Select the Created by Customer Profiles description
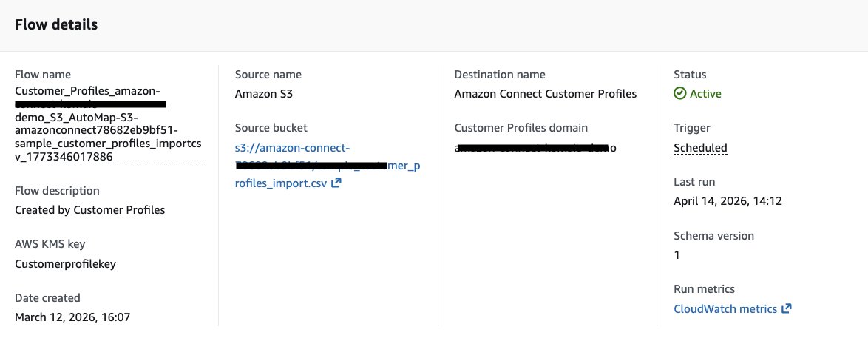 click(89, 210)
